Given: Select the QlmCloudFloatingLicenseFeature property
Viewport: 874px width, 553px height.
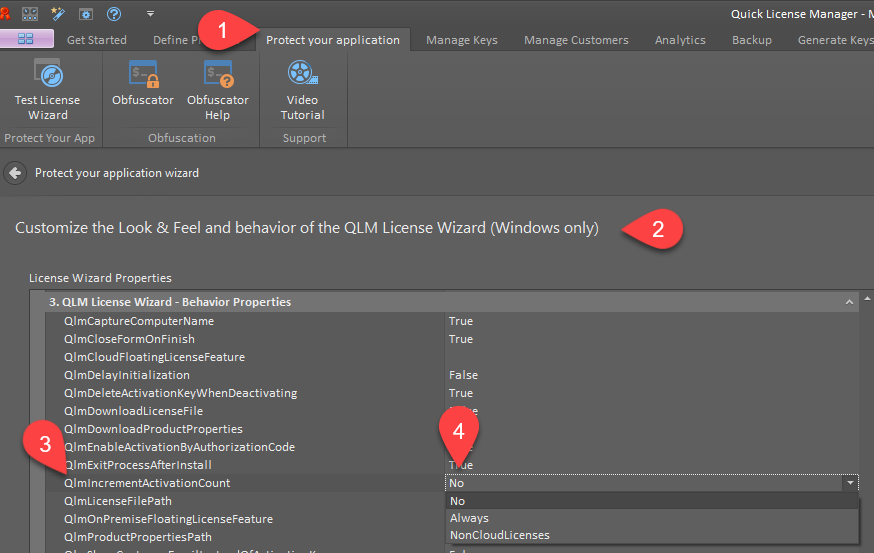Looking at the screenshot, I should (x=154, y=357).
